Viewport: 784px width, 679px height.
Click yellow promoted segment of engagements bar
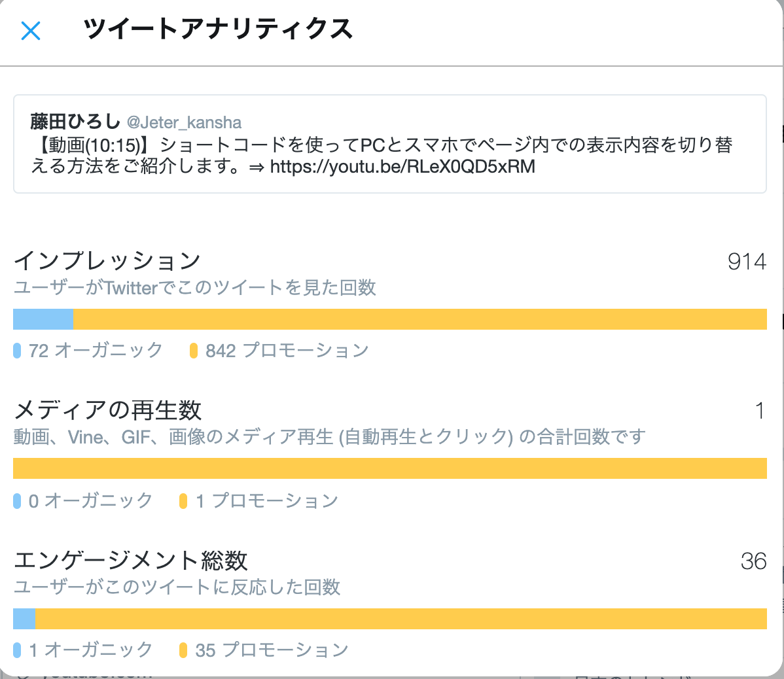click(x=401, y=619)
